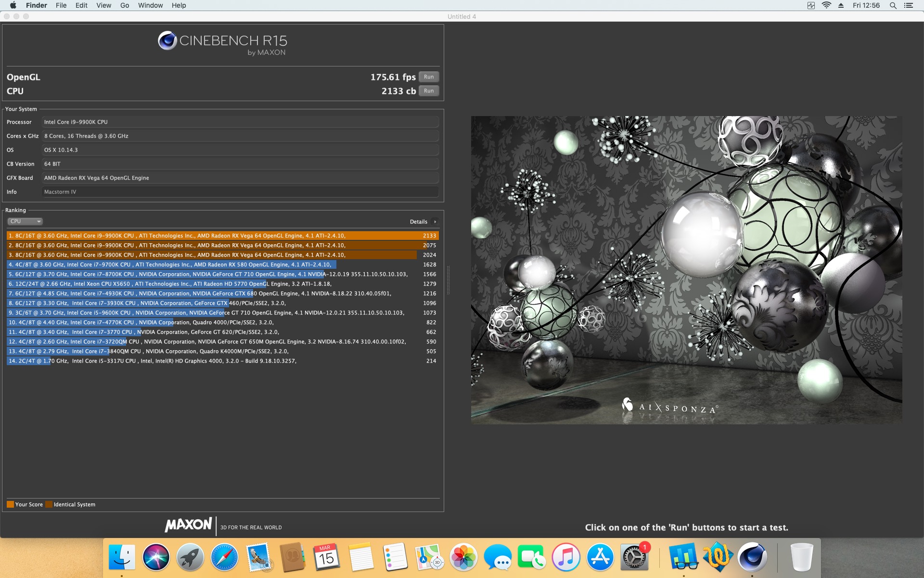The height and width of the screenshot is (578, 924).
Task: Open iTunes from the dock
Action: pos(565,557)
